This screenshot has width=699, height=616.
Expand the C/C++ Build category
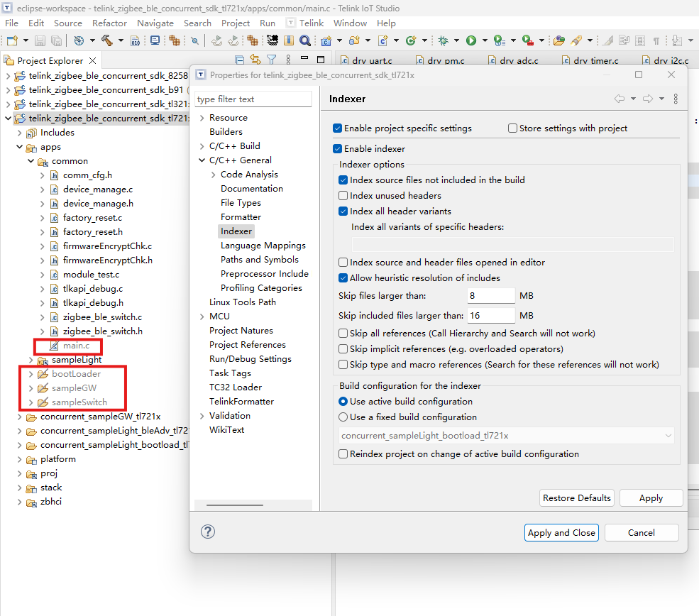(x=202, y=146)
